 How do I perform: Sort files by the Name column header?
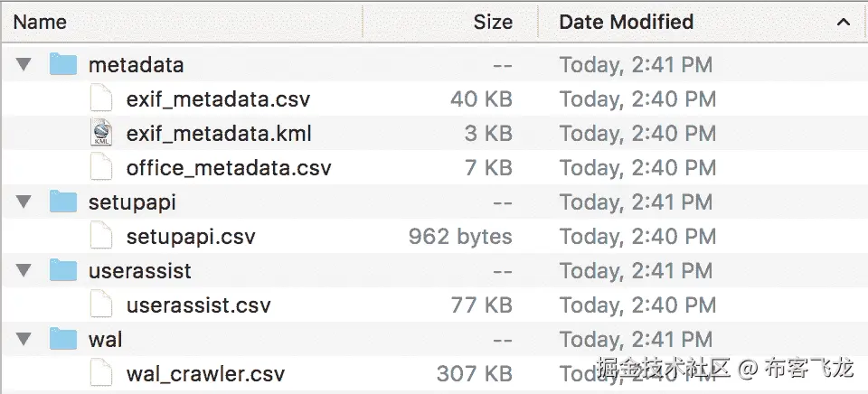(42, 22)
